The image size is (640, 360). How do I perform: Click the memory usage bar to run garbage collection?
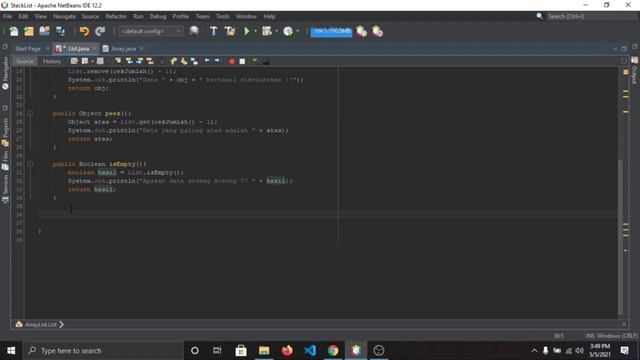pyautogui.click(x=331, y=31)
